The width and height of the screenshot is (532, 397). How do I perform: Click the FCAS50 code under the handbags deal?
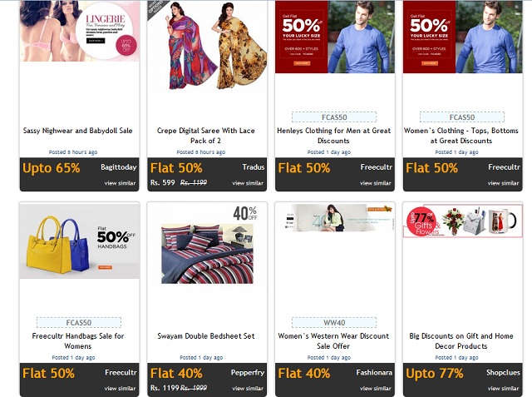[79, 323]
